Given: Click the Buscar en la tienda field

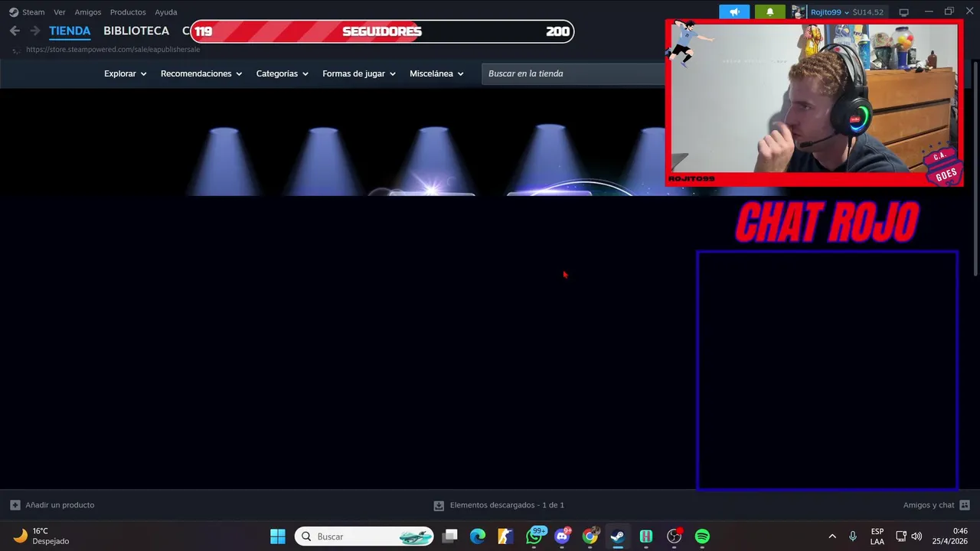Looking at the screenshot, I should coord(573,73).
